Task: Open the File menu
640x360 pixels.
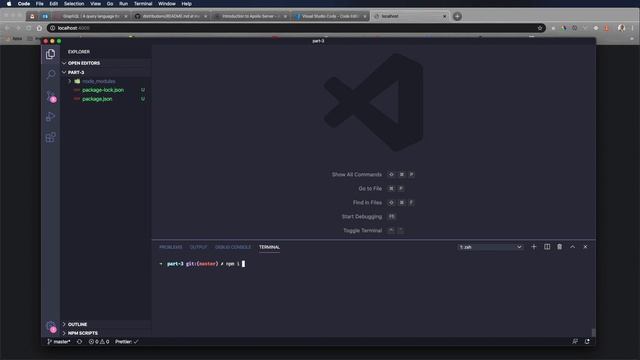Action: point(40,4)
